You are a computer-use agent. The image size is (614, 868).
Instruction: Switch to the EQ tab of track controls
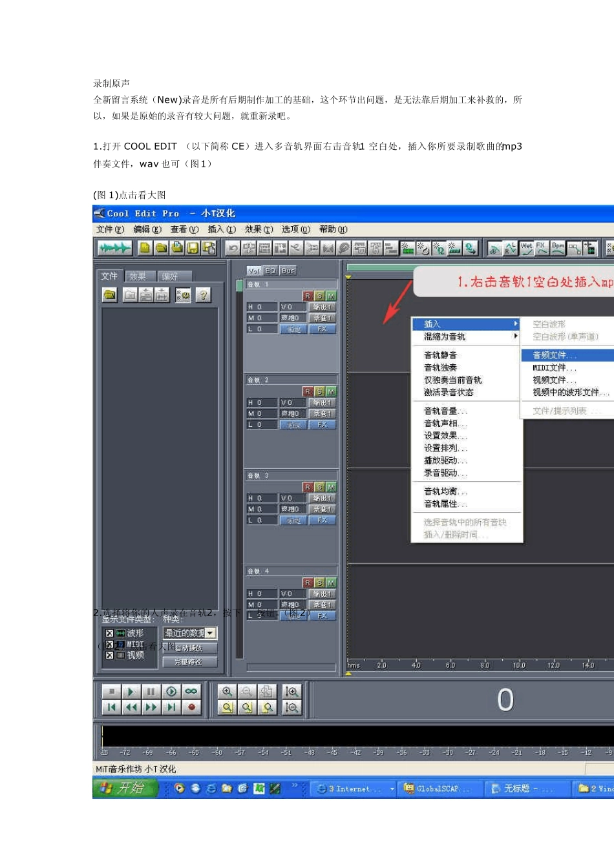point(270,271)
